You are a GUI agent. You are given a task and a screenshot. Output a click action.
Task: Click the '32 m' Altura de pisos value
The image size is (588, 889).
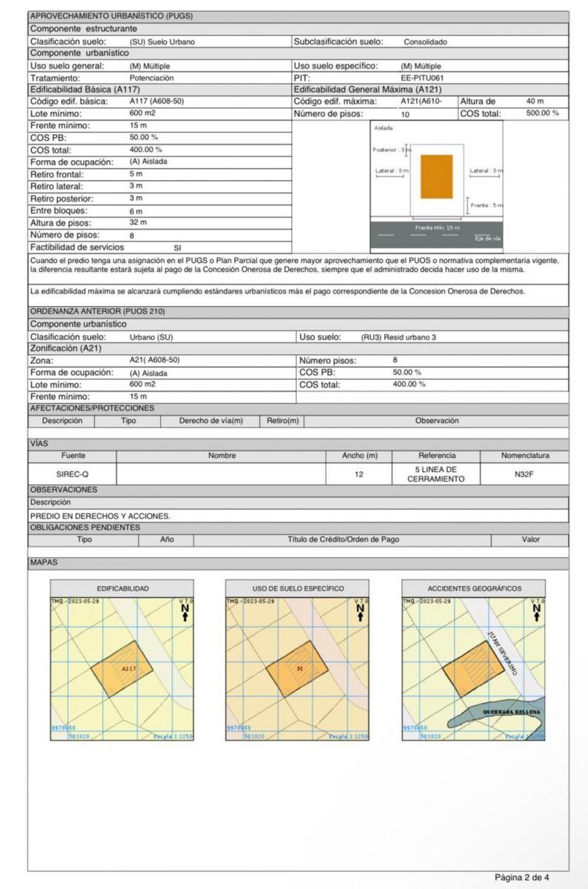point(138,222)
